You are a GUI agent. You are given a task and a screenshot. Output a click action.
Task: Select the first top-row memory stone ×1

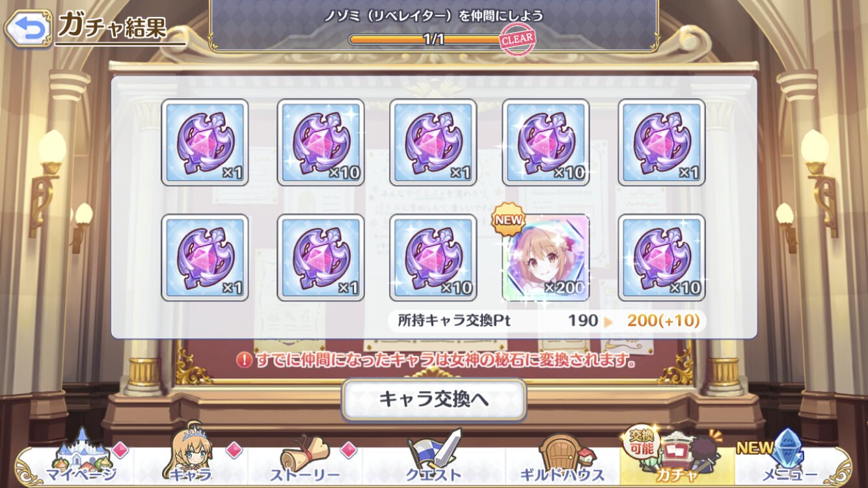pyautogui.click(x=204, y=142)
